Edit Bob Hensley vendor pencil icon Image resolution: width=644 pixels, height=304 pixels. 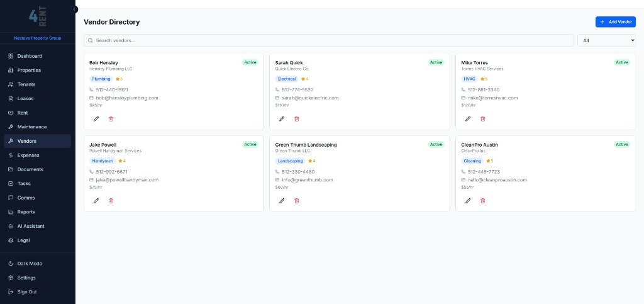point(96,119)
